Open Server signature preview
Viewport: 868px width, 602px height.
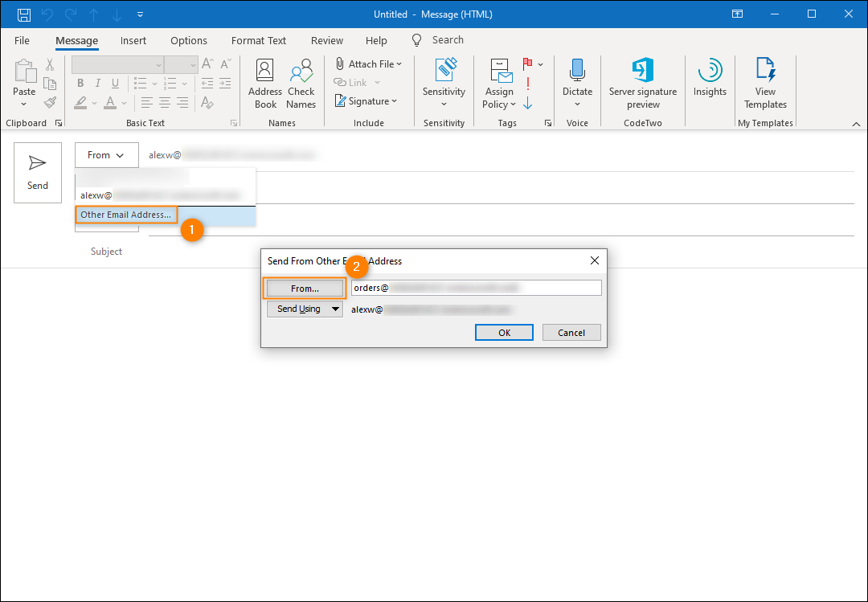tap(643, 84)
